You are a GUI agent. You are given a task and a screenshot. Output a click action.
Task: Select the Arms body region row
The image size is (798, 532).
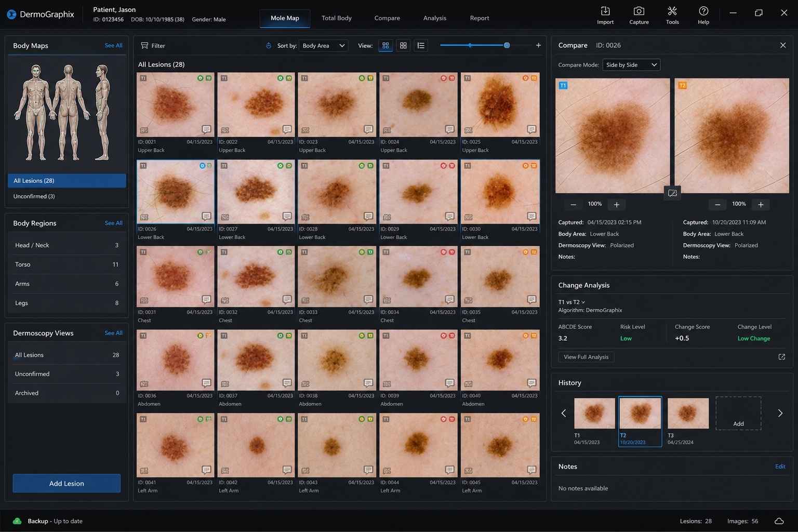coord(67,284)
